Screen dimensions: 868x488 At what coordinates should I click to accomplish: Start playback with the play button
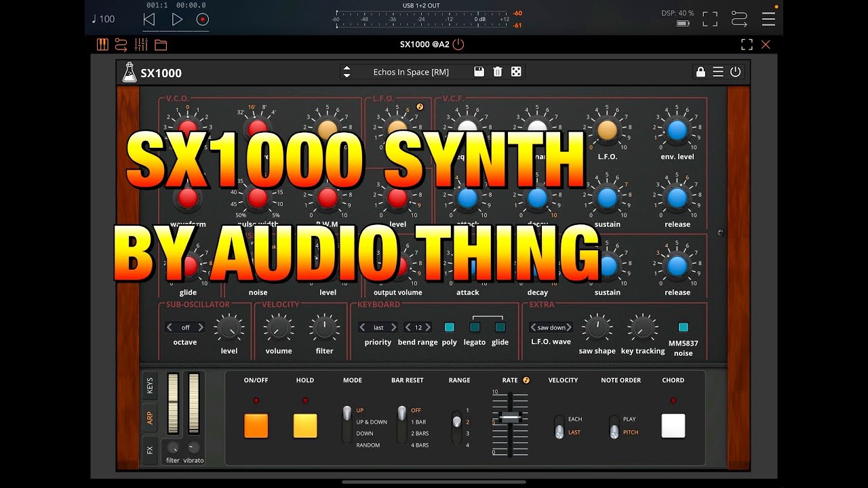[x=177, y=20]
